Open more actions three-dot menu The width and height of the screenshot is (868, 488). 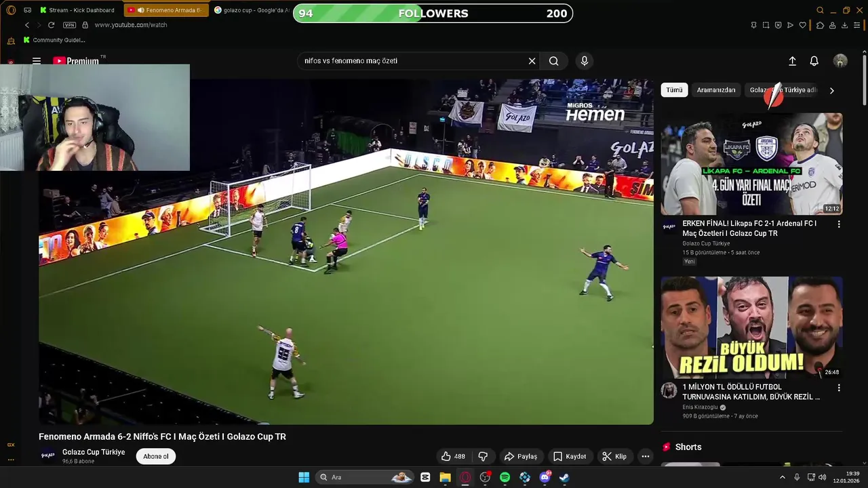[x=646, y=456]
